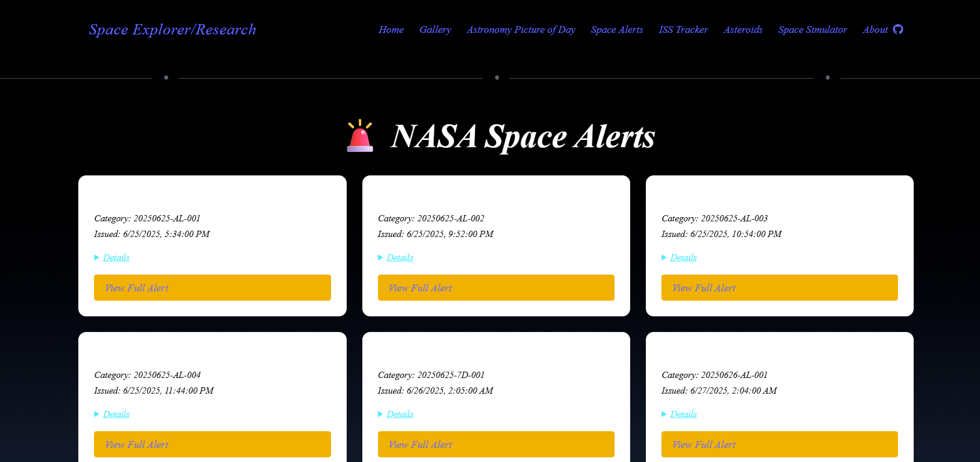The width and height of the screenshot is (980, 462).
Task: Open the GitHub icon in the navigation
Action: click(898, 29)
